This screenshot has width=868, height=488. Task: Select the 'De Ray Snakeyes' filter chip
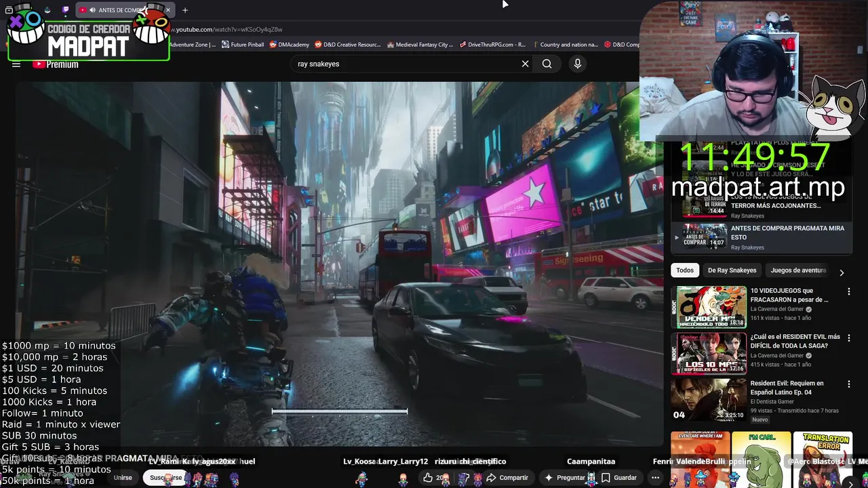pos(732,270)
